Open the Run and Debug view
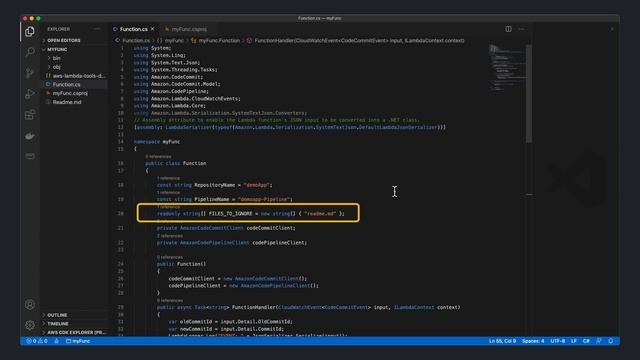Screen dimensions: 640x360 pos(30,94)
